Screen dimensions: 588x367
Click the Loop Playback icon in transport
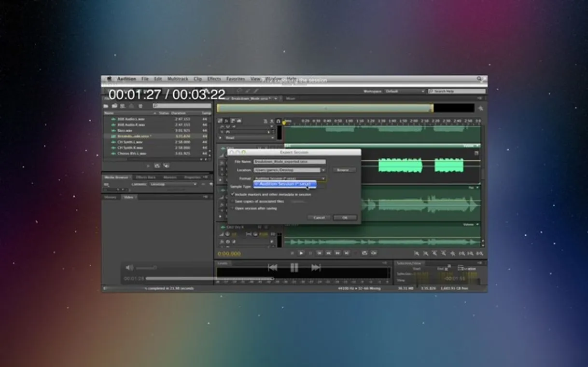(364, 253)
